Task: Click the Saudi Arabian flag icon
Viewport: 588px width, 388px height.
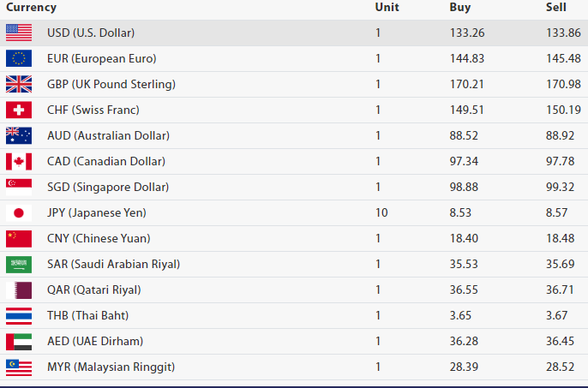Action: [x=19, y=264]
